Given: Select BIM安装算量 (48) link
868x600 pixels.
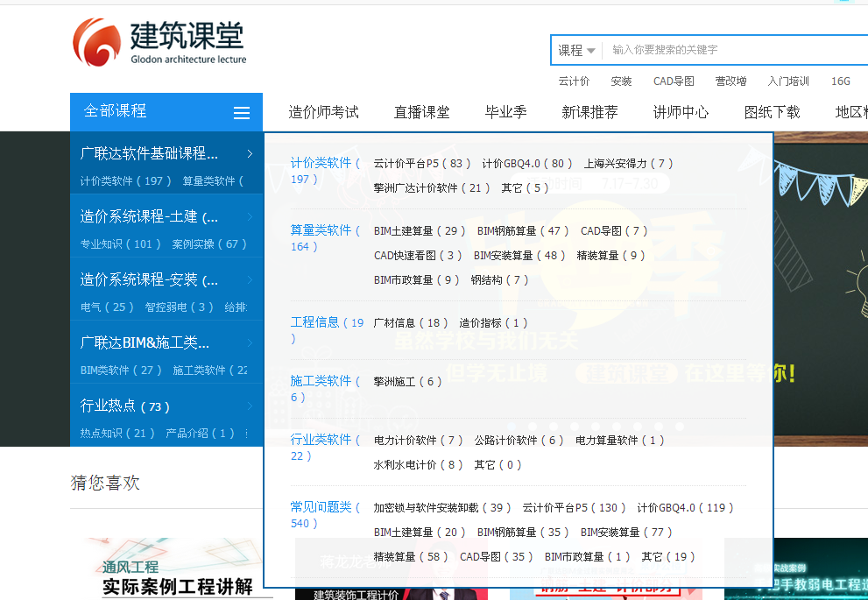Looking at the screenshot, I should pyautogui.click(x=519, y=256).
